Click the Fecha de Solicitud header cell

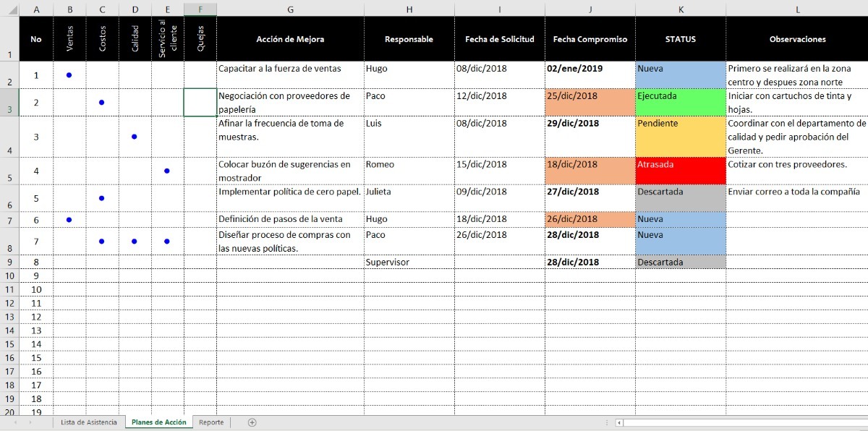[500, 39]
